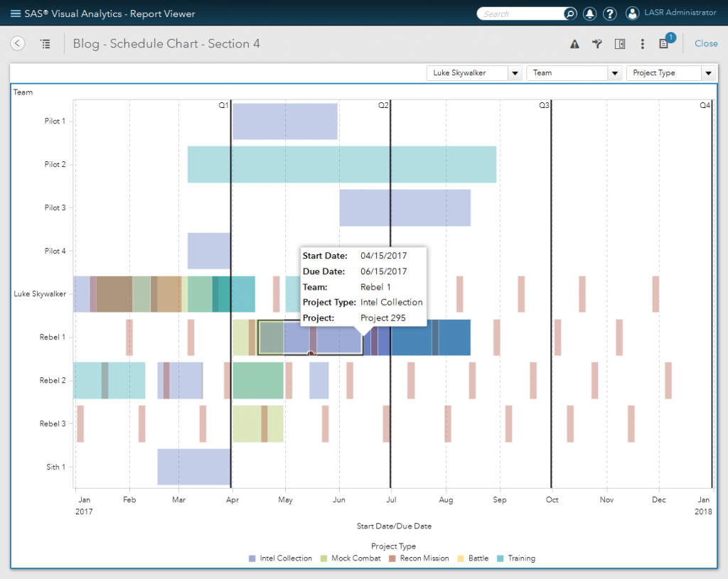Viewport: 728px width, 579px height.
Task: Click the alerts warning triangle icon
Action: point(574,43)
